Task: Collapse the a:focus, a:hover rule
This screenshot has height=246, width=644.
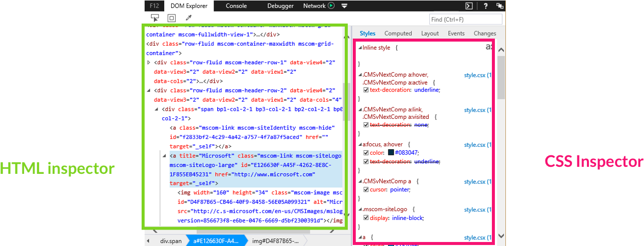Action: (360, 145)
